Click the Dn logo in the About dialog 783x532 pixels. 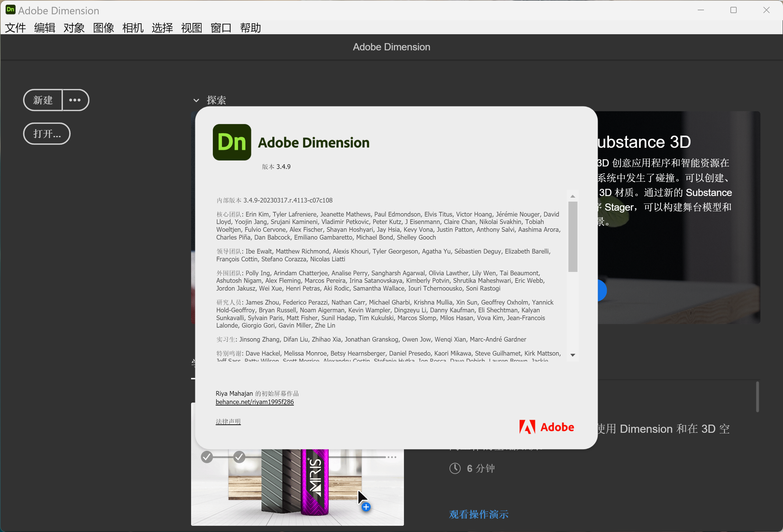click(x=232, y=142)
